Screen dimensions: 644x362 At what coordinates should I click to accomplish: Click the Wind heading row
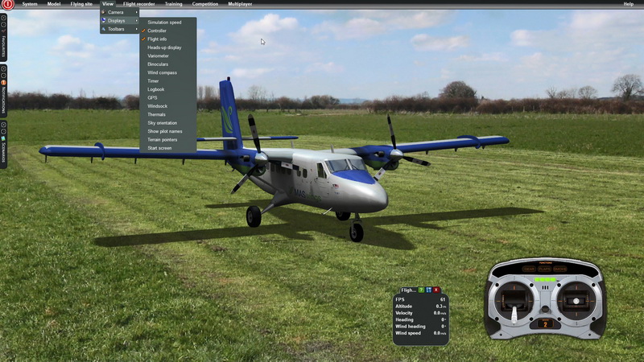pyautogui.click(x=420, y=327)
